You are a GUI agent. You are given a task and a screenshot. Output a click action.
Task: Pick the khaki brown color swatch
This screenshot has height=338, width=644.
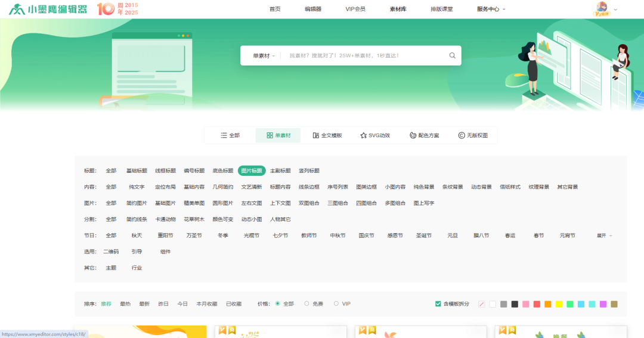pos(614,305)
